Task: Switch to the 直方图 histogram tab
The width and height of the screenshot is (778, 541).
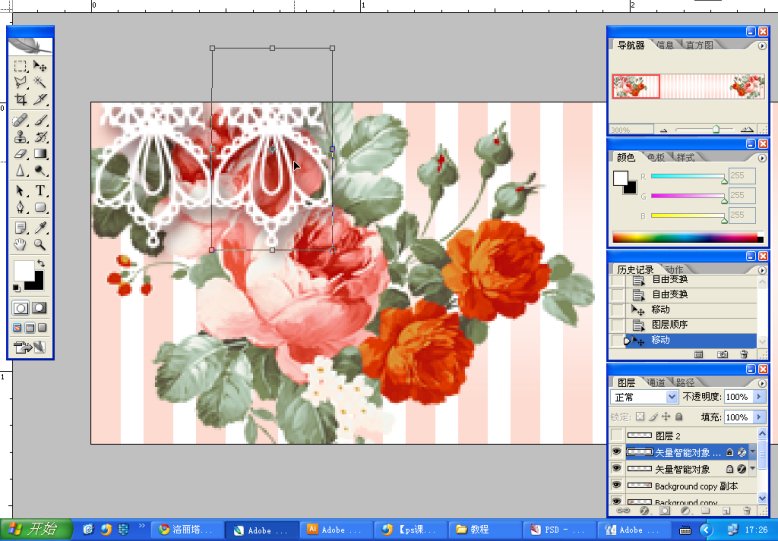Action: (700, 45)
